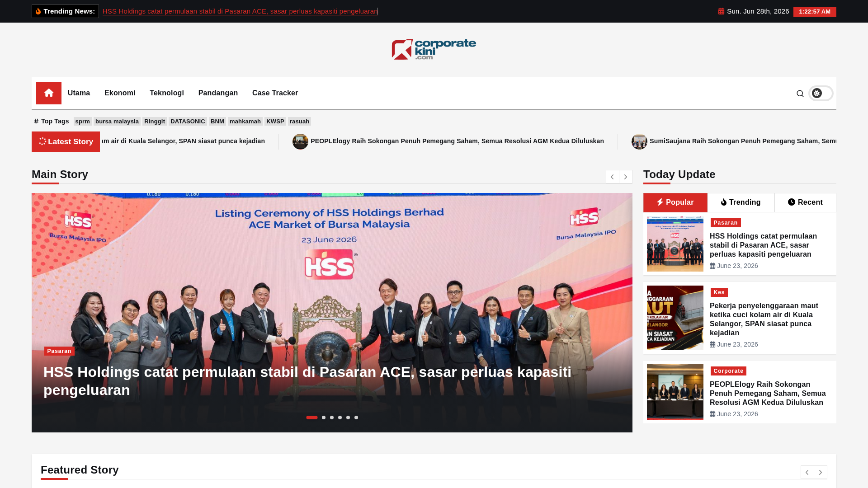868x488 pixels.
Task: Select the Ringgit tag
Action: [x=155, y=122]
